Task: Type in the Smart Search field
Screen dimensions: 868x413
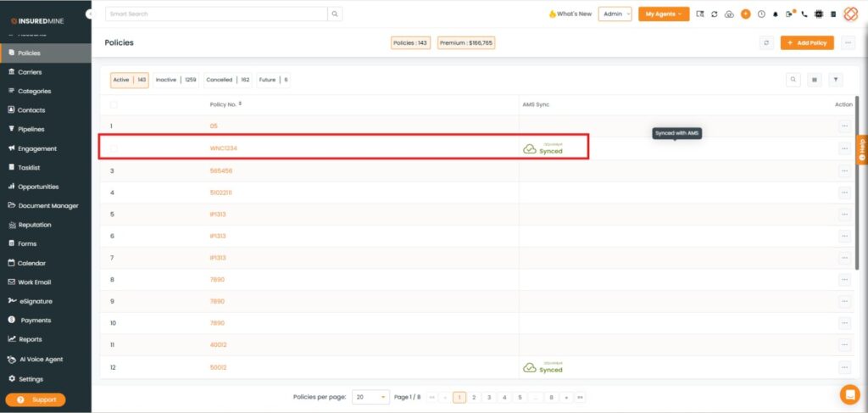Action: (216, 14)
